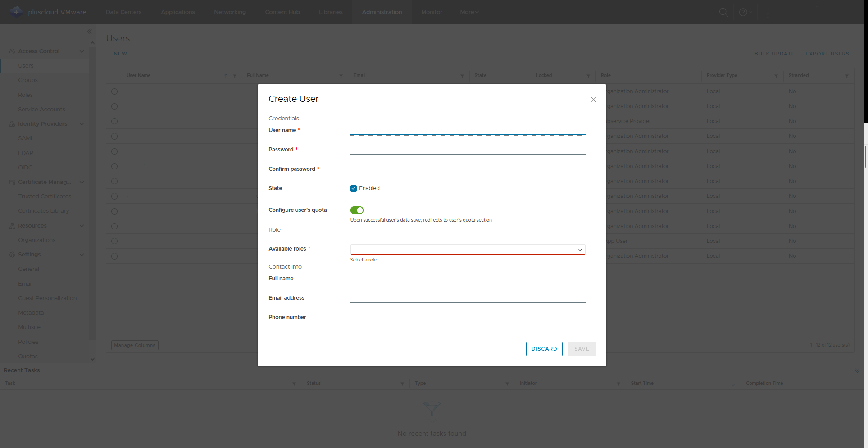Open the Applications menu
This screenshot has height=448, width=868.
point(178,12)
